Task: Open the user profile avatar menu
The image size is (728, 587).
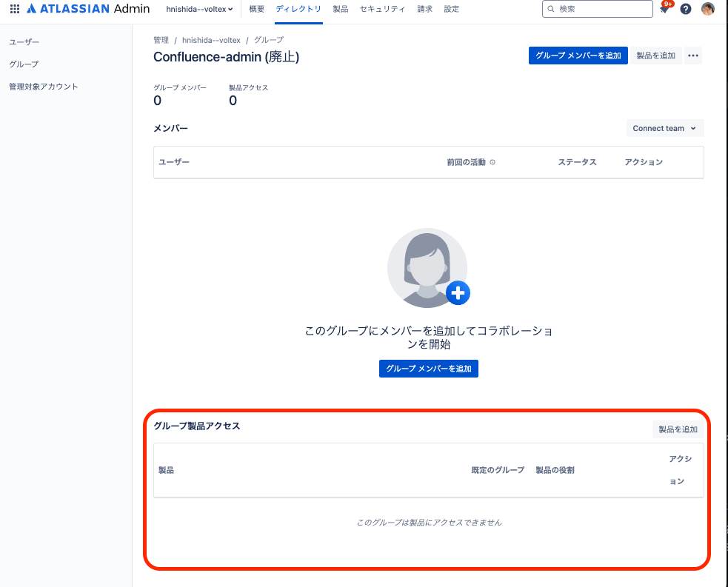Action: 707,9
